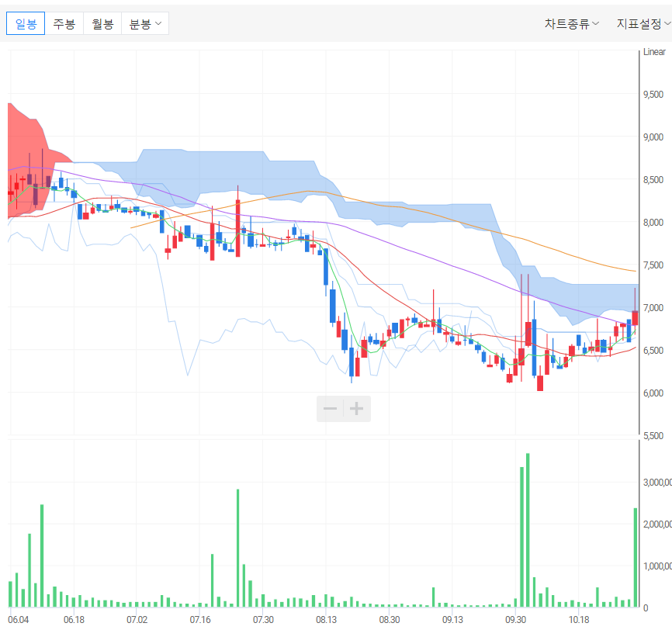The image size is (672, 630).
Task: Click the tallest volume bar after 09.30
Action: 528,530
